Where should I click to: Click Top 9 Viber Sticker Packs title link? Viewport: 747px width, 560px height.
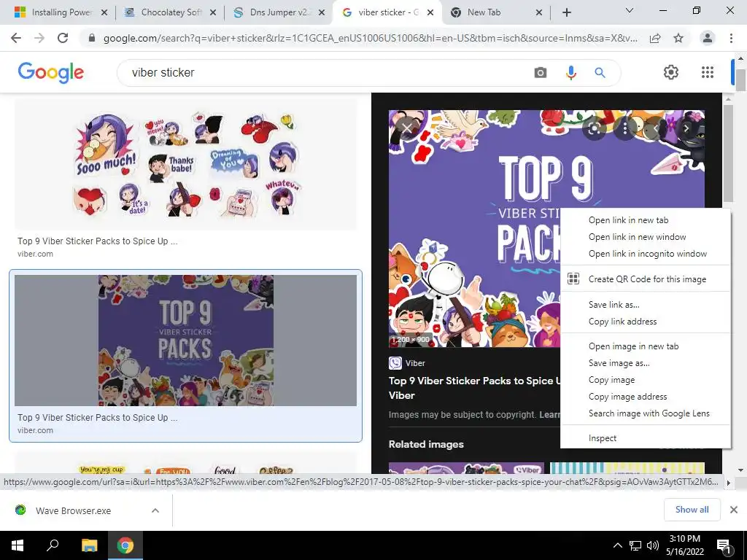[x=474, y=388]
